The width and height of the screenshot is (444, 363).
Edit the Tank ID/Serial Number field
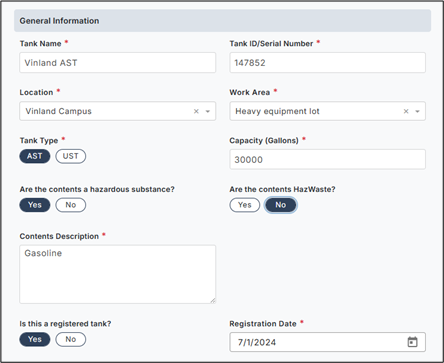[327, 62]
